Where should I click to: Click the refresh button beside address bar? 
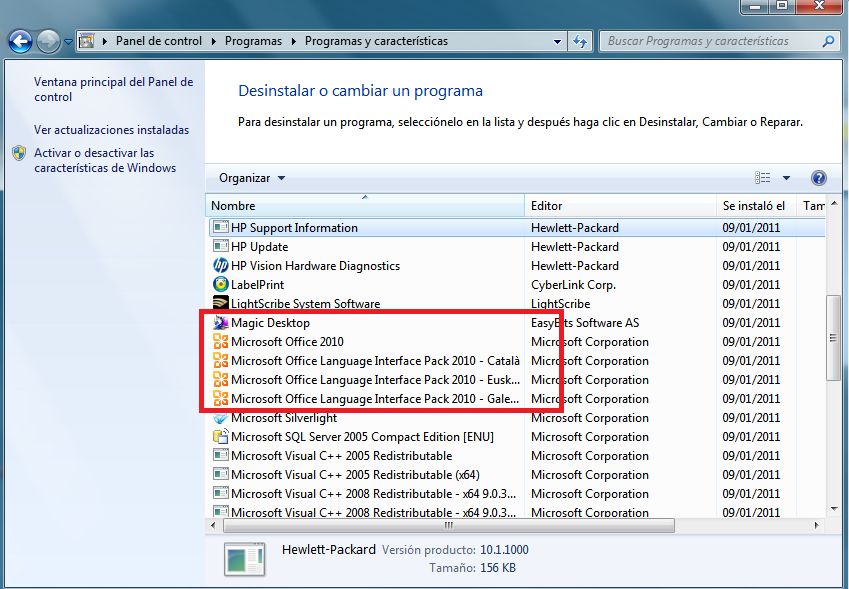coord(581,41)
